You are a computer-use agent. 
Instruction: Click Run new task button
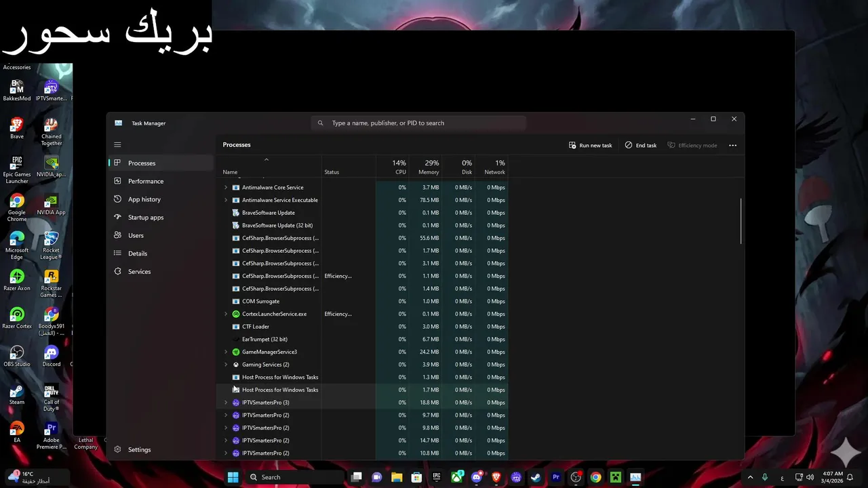[x=590, y=145]
